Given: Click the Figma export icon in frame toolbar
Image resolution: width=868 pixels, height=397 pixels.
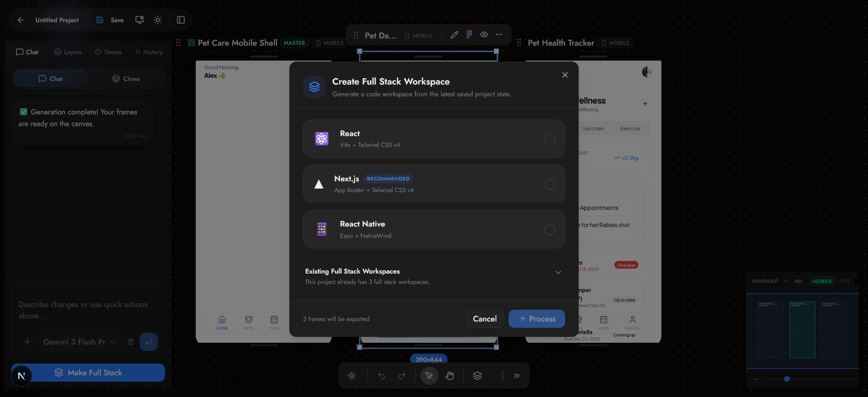Looking at the screenshot, I should (x=469, y=35).
